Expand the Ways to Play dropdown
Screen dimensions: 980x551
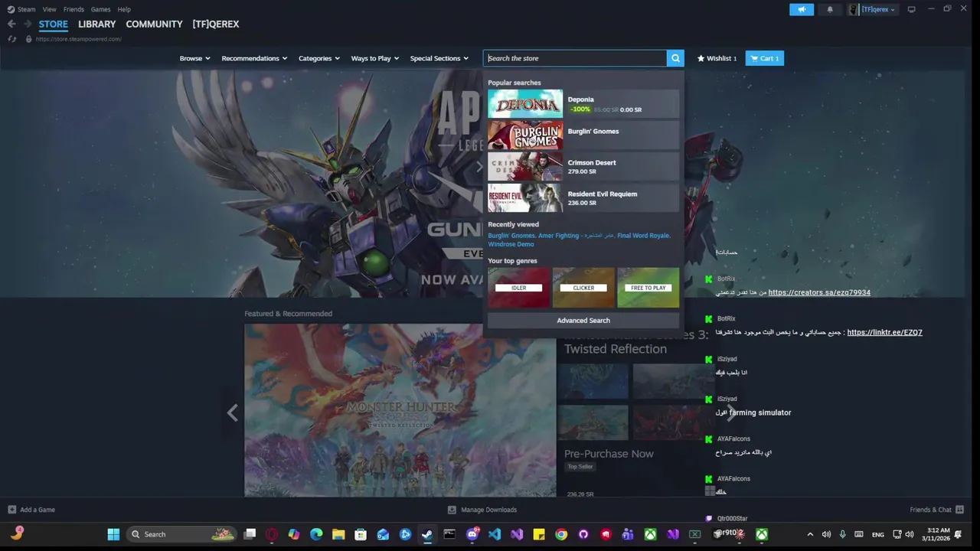coord(375,58)
